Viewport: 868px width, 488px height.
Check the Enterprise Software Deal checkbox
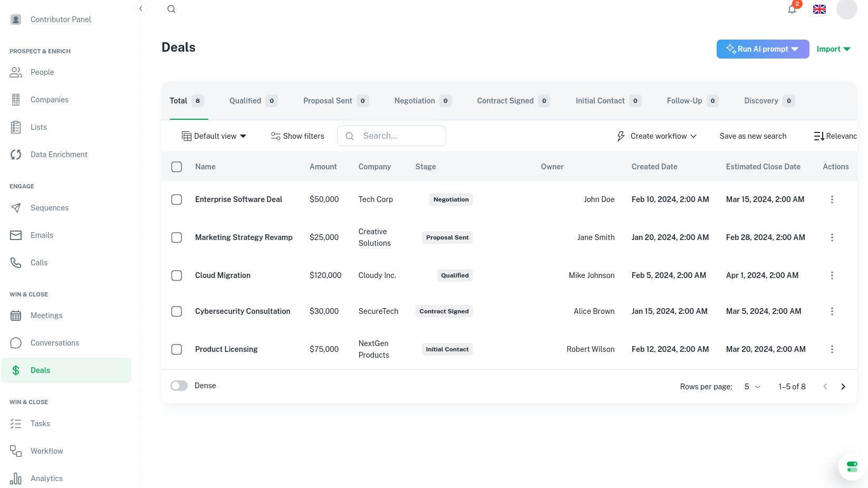[177, 199]
